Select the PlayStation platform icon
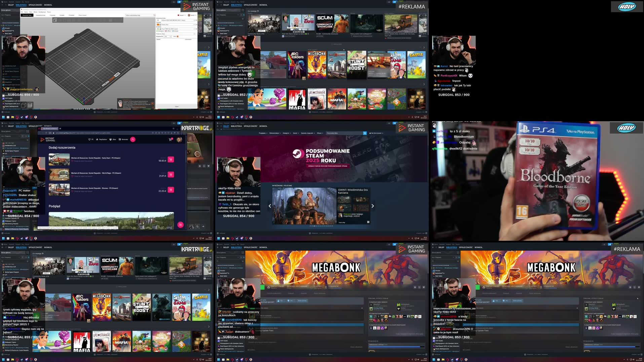The height and width of the screenshot is (362, 644). pyautogui.click(x=97, y=139)
